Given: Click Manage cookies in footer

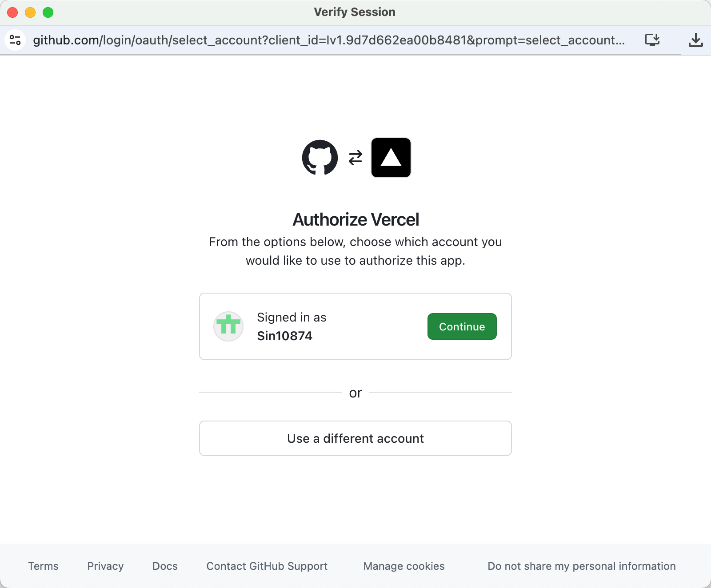Looking at the screenshot, I should 404,566.
